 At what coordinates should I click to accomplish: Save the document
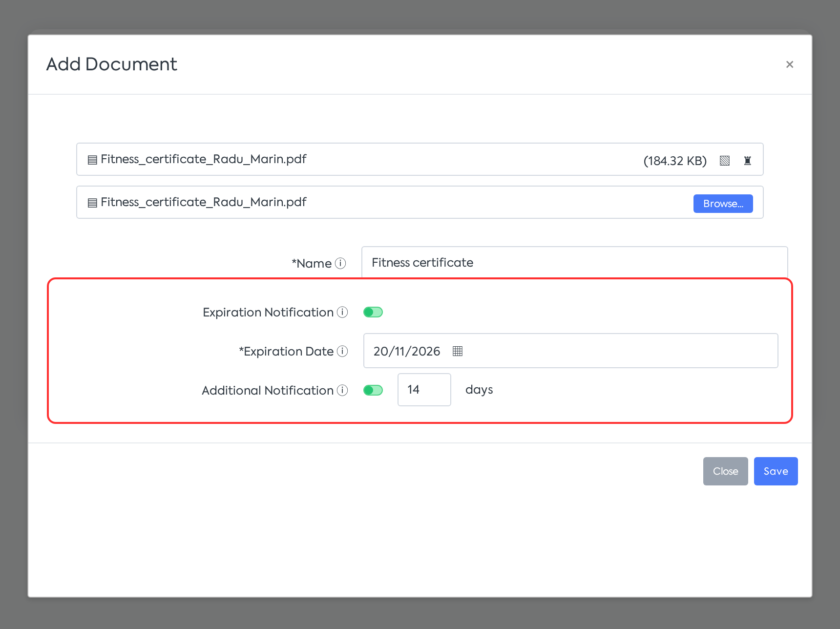pyautogui.click(x=776, y=471)
